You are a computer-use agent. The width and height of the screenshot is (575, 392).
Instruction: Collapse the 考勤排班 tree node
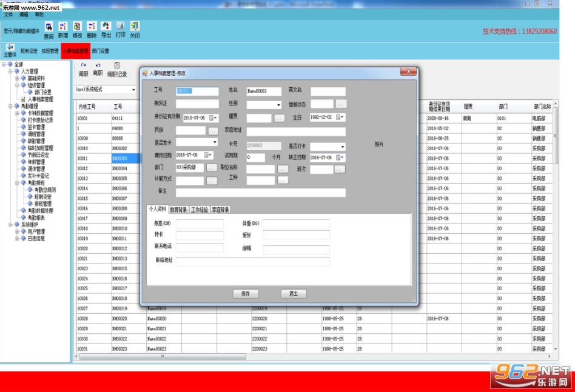(x=17, y=182)
